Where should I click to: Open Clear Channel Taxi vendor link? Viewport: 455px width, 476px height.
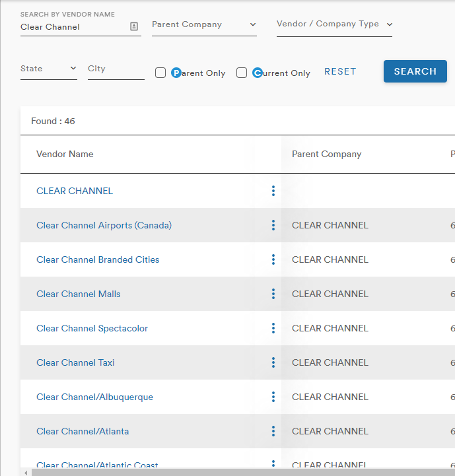click(x=75, y=362)
